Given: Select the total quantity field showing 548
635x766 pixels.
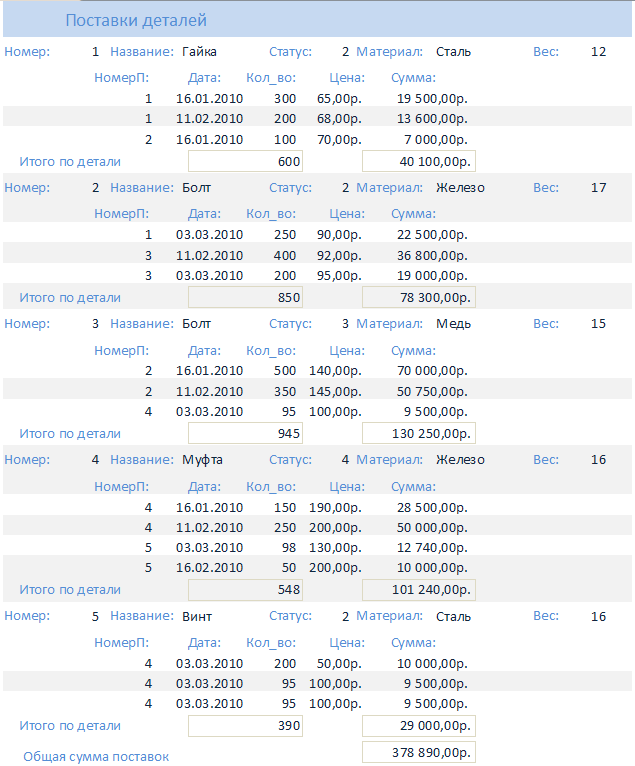Looking at the screenshot, I should pyautogui.click(x=245, y=589).
